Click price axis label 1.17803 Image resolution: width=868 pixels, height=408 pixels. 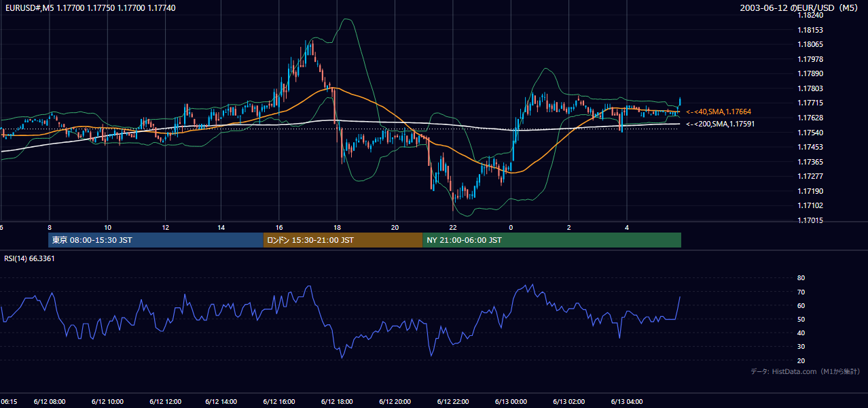[x=810, y=88]
